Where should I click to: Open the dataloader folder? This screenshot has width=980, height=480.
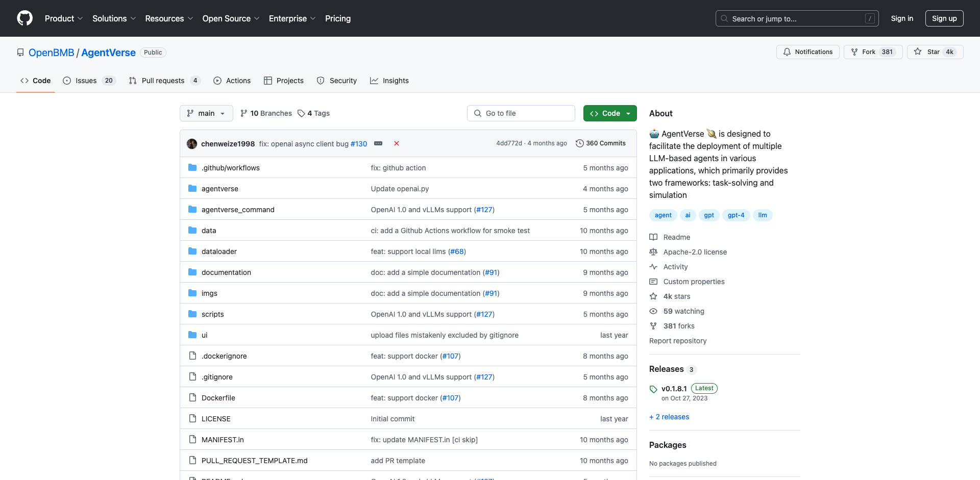coord(219,251)
